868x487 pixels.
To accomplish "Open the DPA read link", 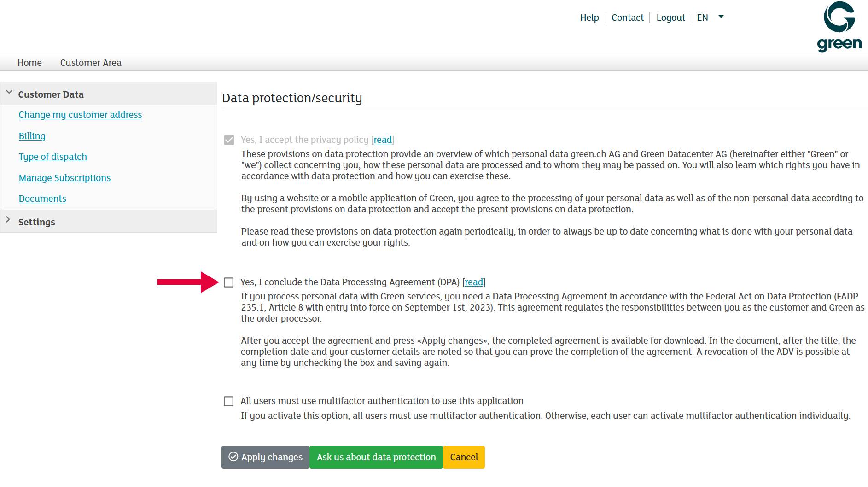I will (474, 282).
